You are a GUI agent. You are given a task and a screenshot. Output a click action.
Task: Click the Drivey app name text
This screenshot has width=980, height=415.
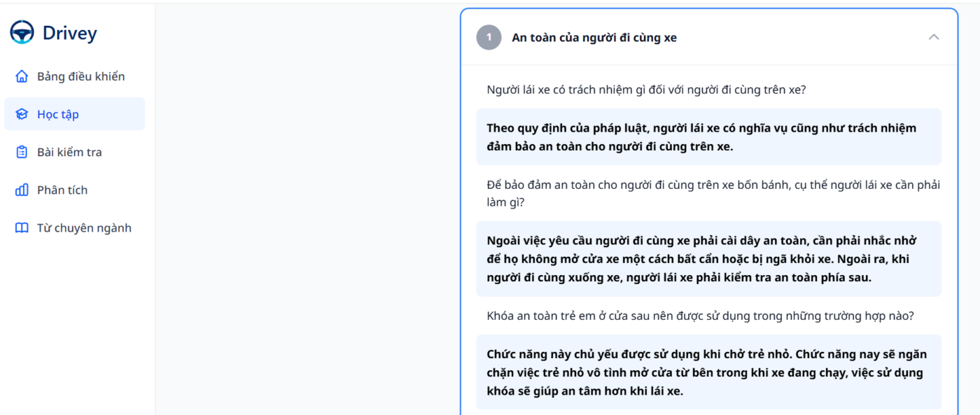pos(70,32)
